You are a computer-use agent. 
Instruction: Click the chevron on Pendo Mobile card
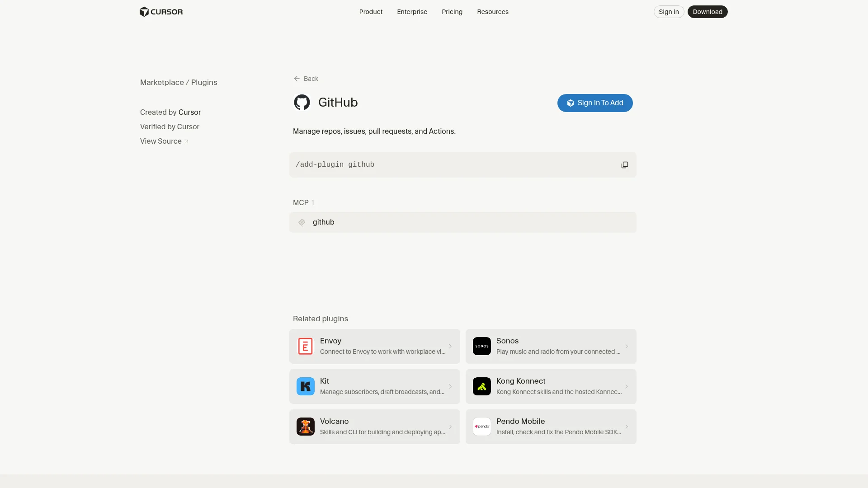click(627, 427)
